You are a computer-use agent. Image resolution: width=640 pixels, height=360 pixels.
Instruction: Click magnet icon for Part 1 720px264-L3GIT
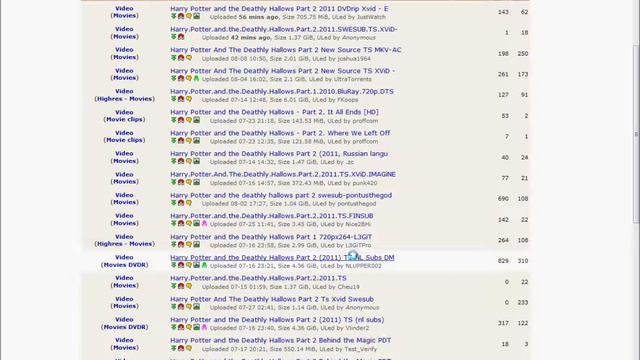click(181, 244)
